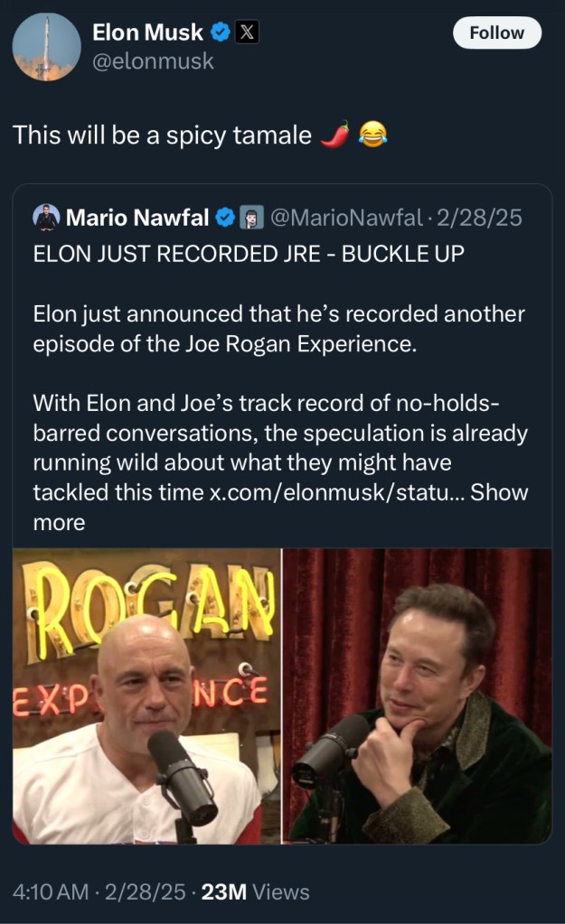Follow Elon Musk's account

(x=496, y=33)
